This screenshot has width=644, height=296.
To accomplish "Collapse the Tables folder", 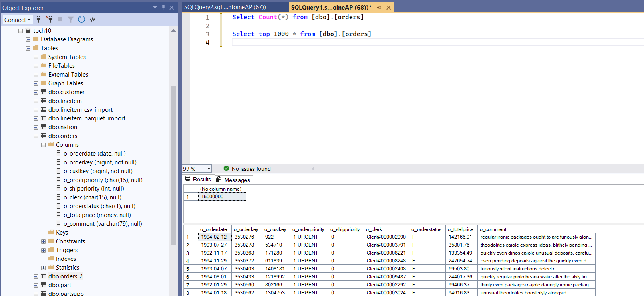I will (28, 48).
